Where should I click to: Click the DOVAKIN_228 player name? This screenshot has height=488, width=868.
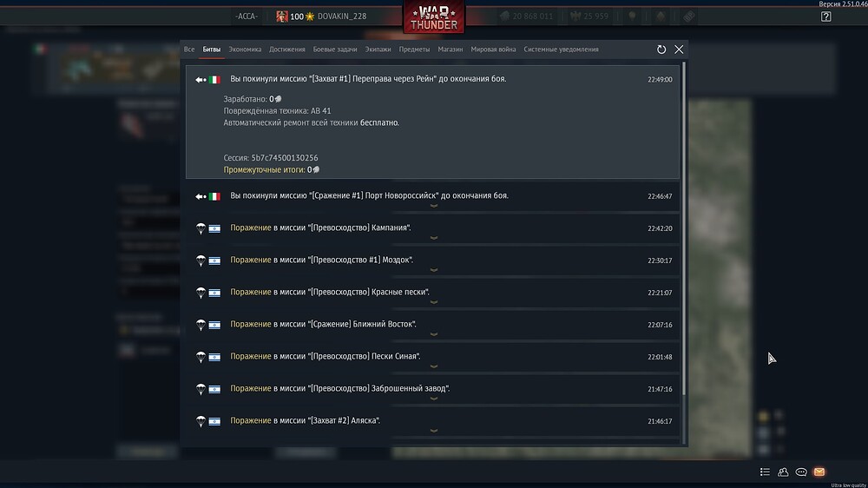[341, 16]
